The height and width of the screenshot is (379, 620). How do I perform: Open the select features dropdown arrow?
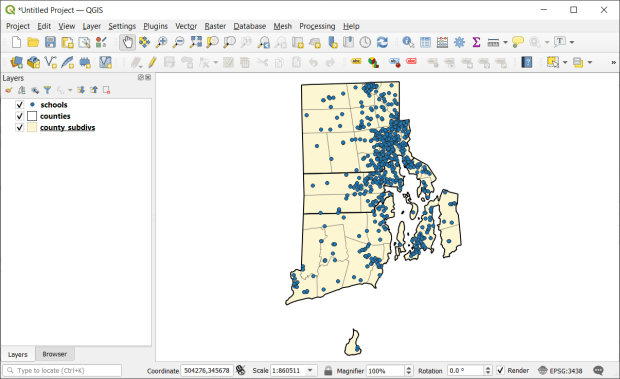tap(565, 62)
